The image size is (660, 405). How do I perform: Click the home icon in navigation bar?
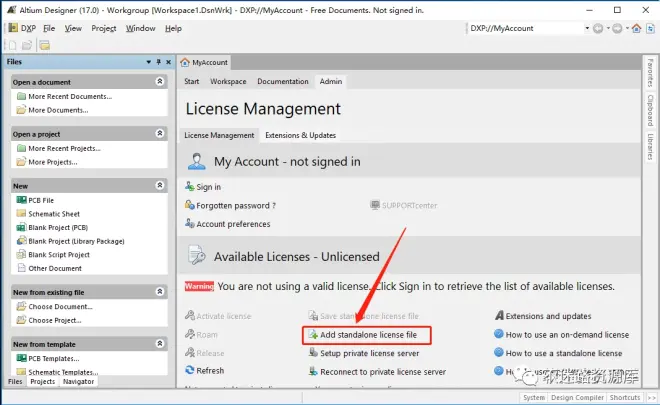coord(636,28)
